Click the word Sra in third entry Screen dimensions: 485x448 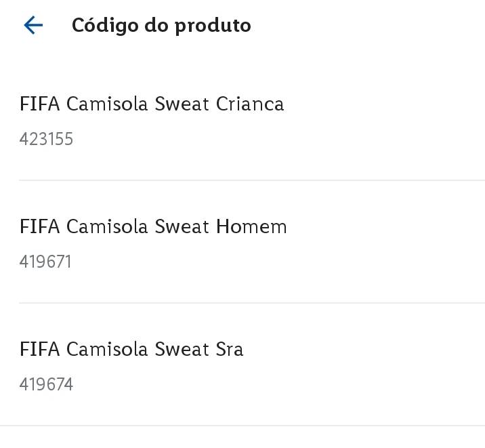coord(230,349)
